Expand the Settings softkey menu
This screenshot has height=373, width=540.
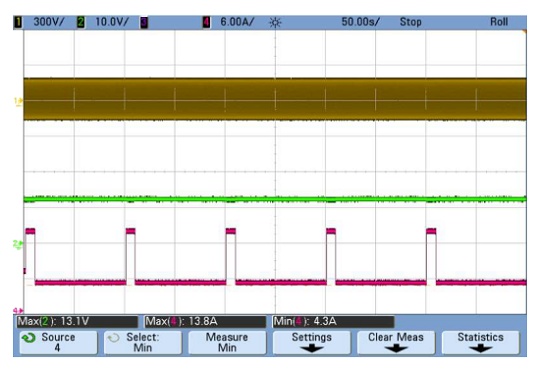tap(312, 342)
